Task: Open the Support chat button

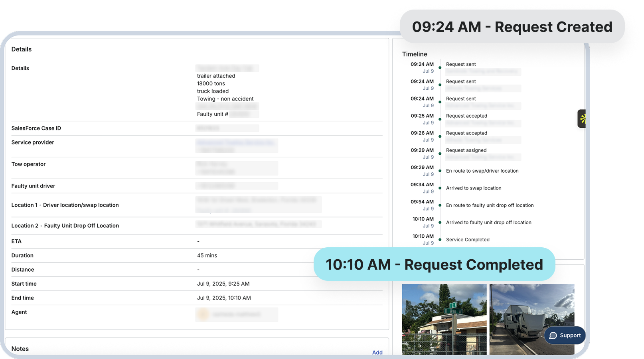Action: pyautogui.click(x=565, y=335)
